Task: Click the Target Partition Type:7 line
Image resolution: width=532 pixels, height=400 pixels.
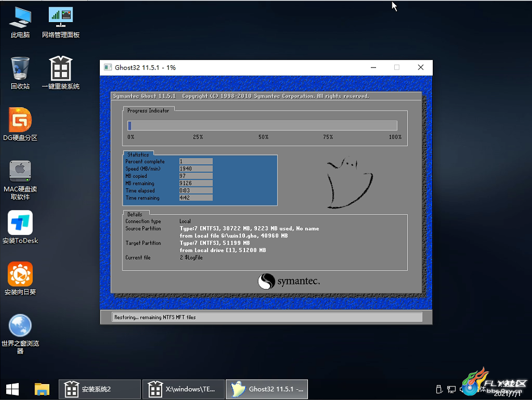Action: pos(215,243)
